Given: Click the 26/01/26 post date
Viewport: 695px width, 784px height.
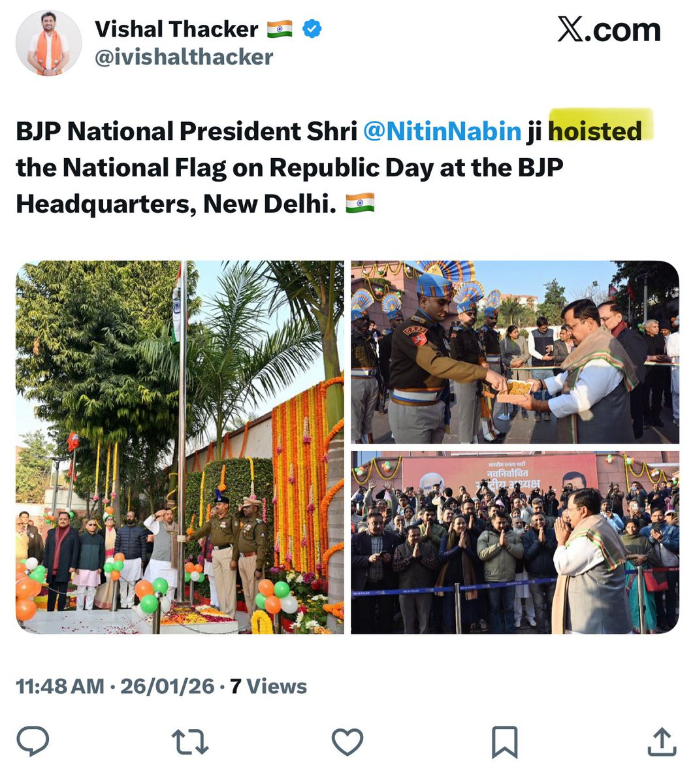Looking at the screenshot, I should (x=167, y=687).
